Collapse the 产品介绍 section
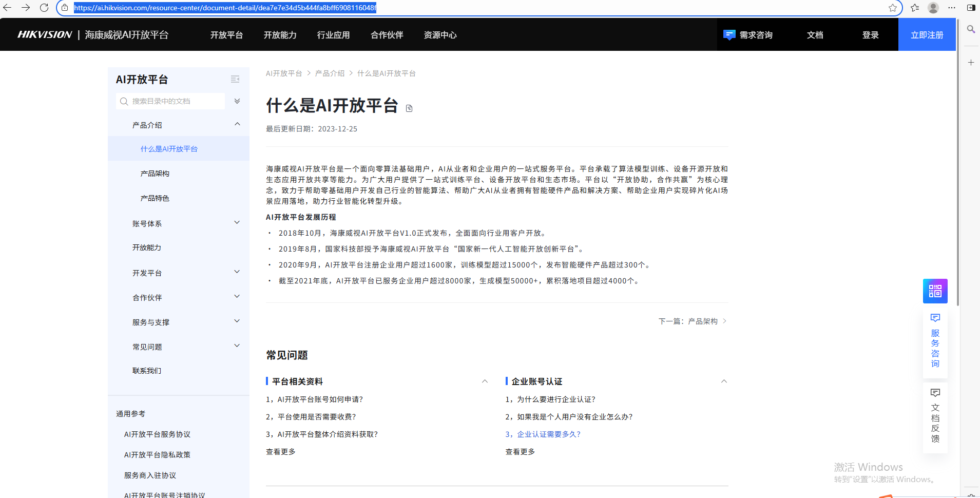The width and height of the screenshot is (980, 498). coord(237,124)
